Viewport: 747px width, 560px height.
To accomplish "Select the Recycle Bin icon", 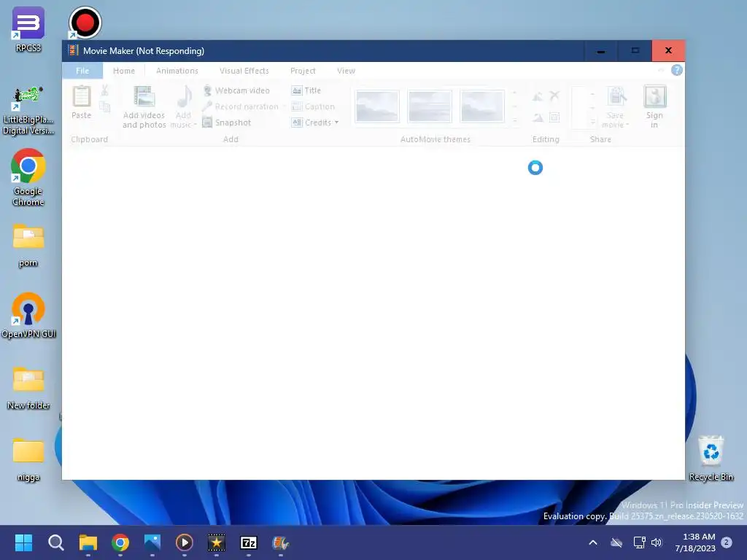I will coord(711,458).
